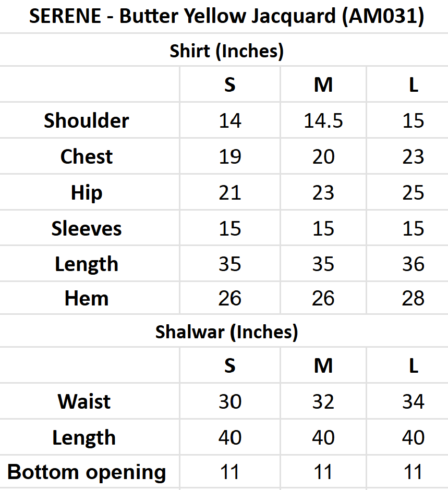Viewport: 448px width, 490px height.
Task: Select the Chest row label
Action: [86, 156]
